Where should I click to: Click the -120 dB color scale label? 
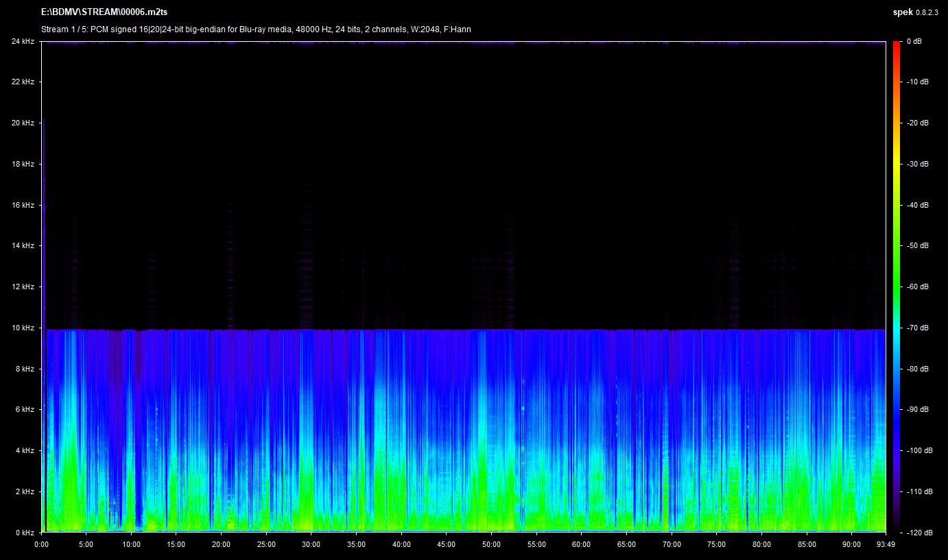919,533
